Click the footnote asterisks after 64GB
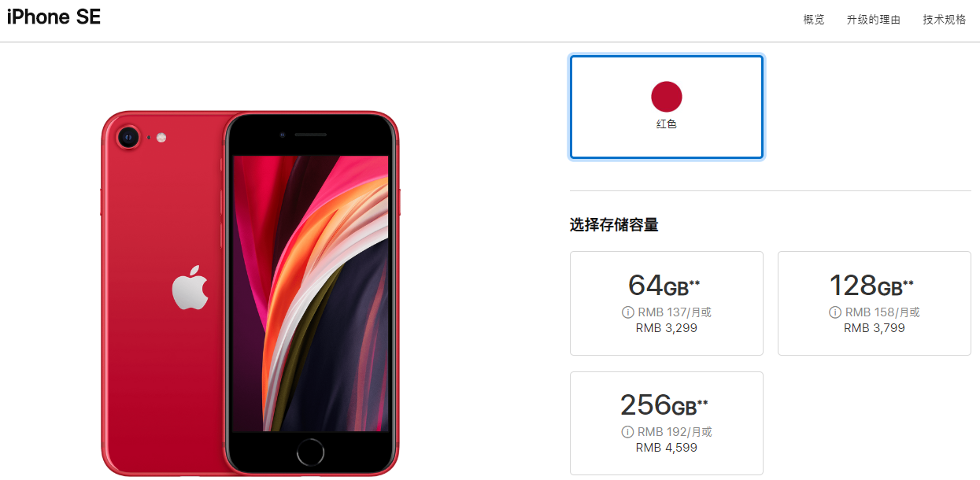This screenshot has height=480, width=980. tap(695, 283)
